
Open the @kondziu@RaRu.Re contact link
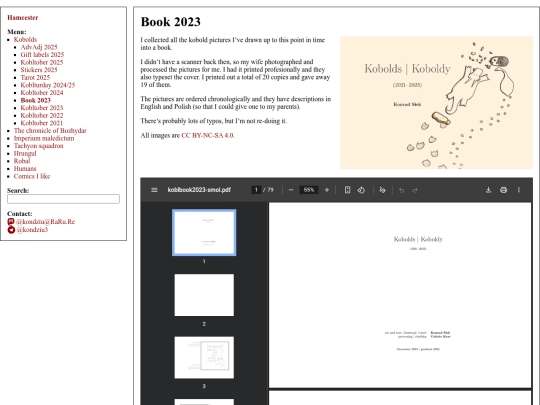(45, 221)
